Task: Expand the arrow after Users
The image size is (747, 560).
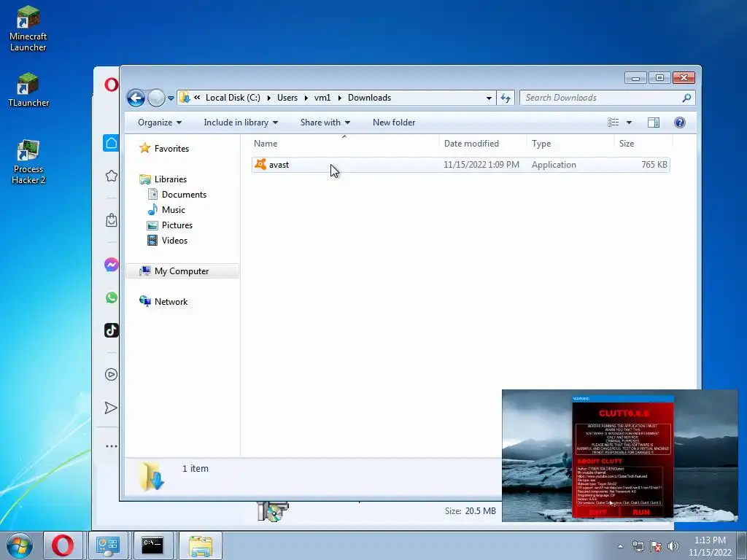Action: click(306, 98)
